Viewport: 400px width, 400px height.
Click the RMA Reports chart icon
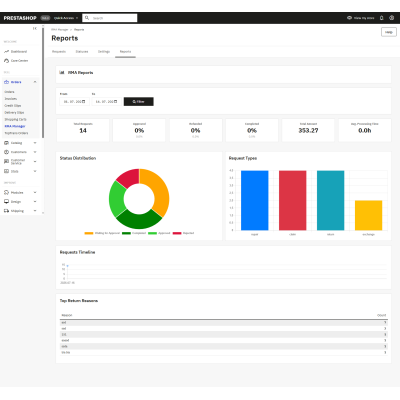(x=62, y=72)
